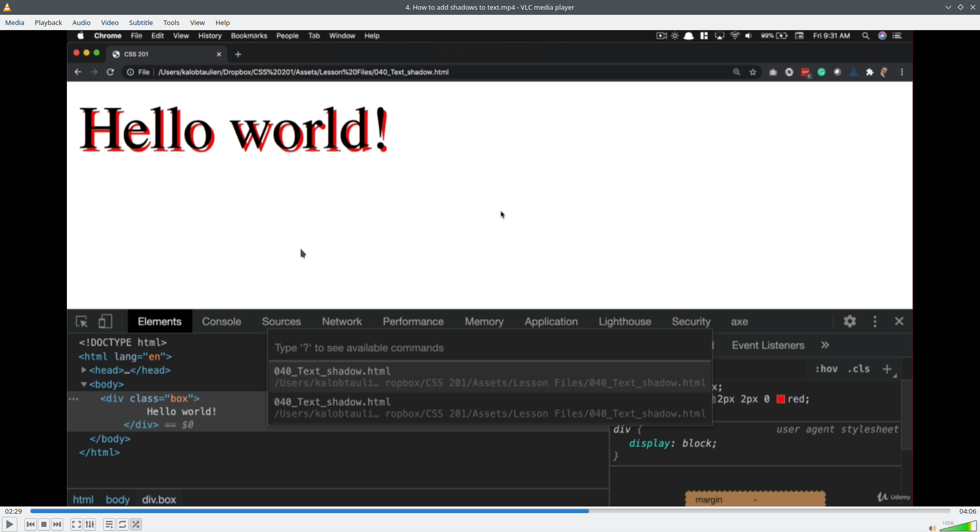Click macOS Spotlight search icon

pos(866,36)
